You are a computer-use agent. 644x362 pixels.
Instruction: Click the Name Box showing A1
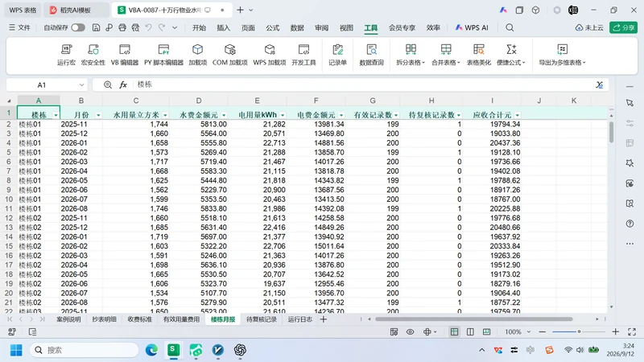(x=42, y=85)
